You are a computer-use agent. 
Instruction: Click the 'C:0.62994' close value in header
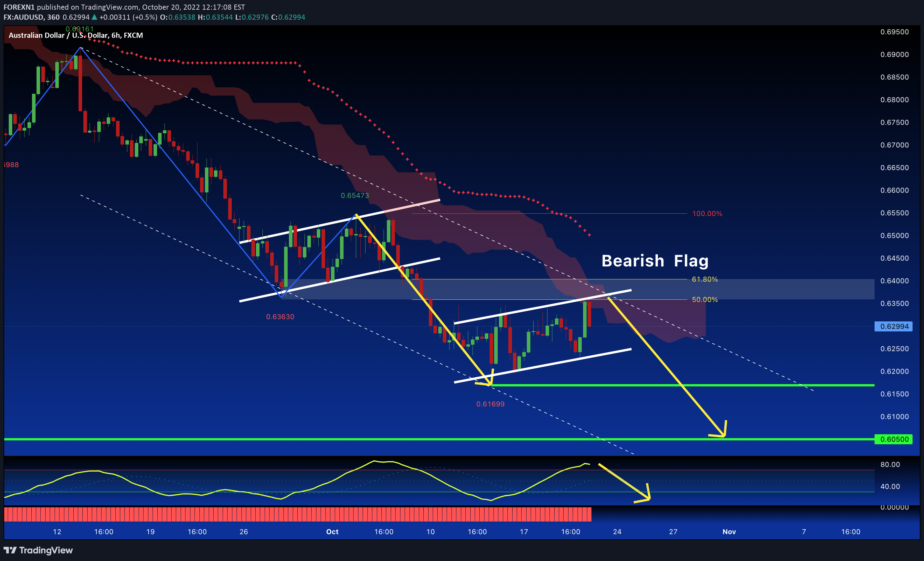coord(288,17)
